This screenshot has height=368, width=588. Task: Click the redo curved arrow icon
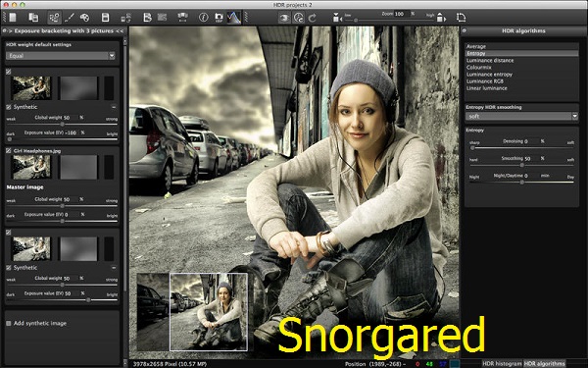tap(312, 18)
